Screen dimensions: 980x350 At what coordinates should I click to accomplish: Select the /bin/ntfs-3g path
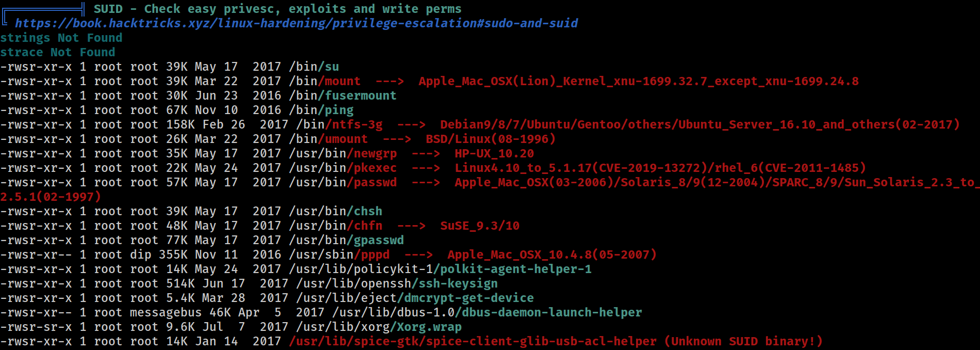[339, 124]
